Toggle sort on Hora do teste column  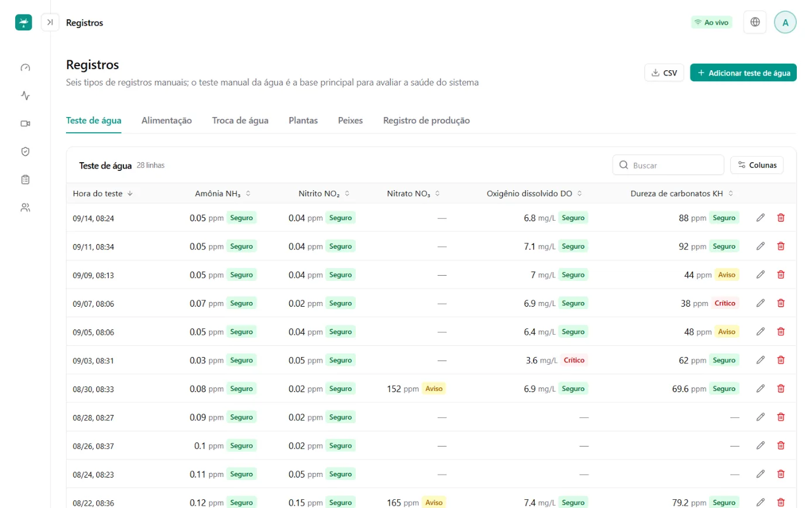click(102, 193)
